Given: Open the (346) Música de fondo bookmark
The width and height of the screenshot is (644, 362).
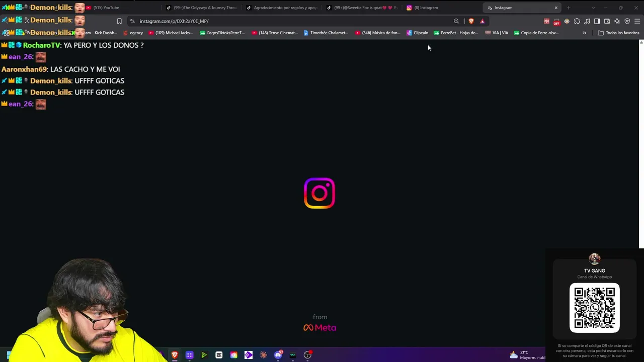Looking at the screenshot, I should [378, 33].
